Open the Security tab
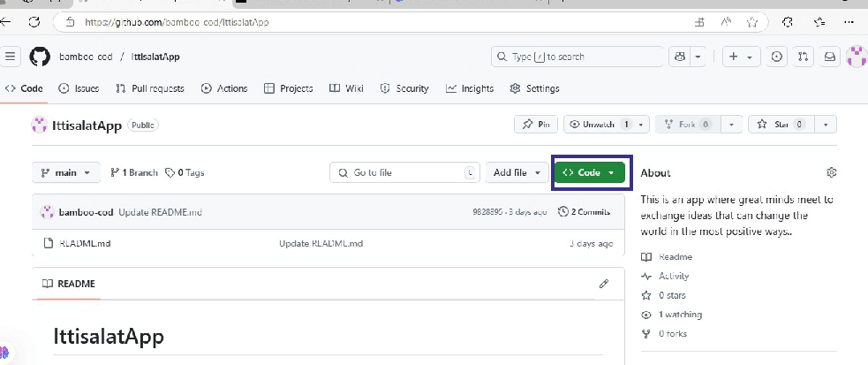 click(x=404, y=88)
